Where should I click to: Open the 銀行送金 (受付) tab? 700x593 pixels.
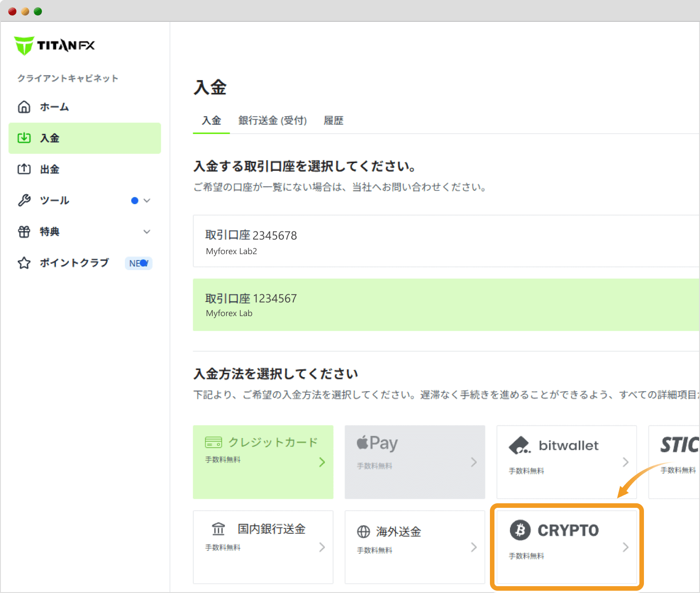[272, 120]
